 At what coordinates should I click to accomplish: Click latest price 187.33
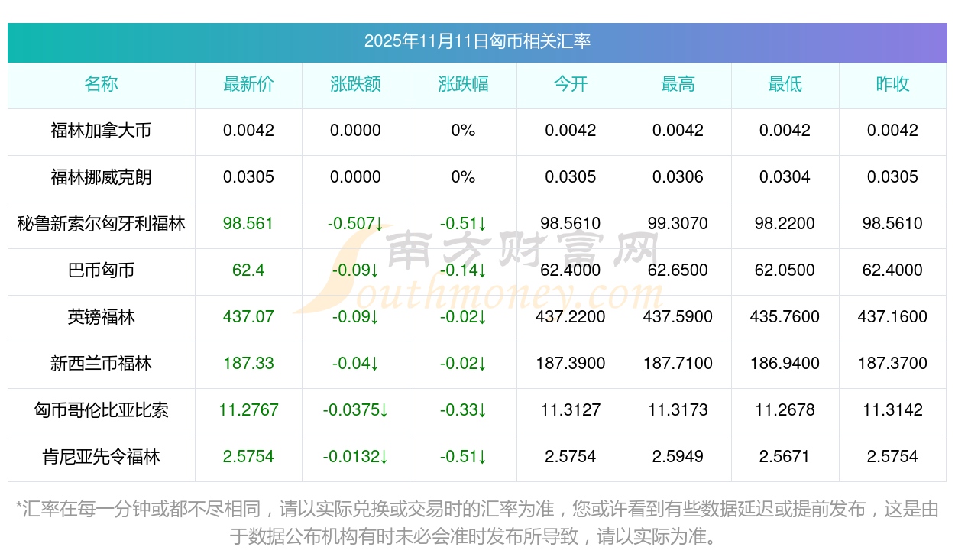248,364
